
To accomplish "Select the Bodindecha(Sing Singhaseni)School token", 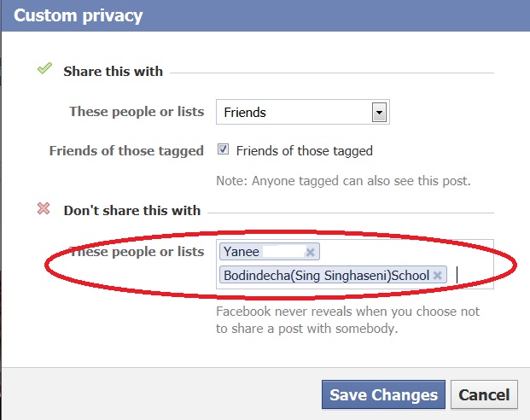I will click(x=324, y=275).
